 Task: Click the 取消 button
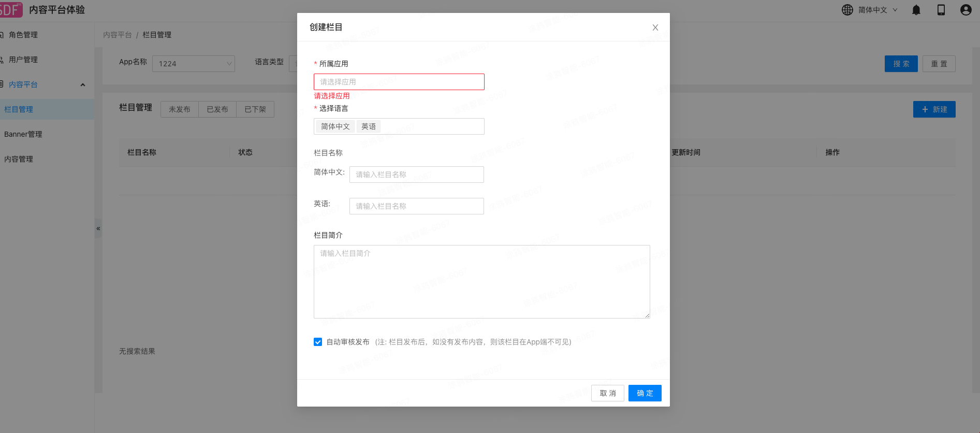(x=608, y=393)
